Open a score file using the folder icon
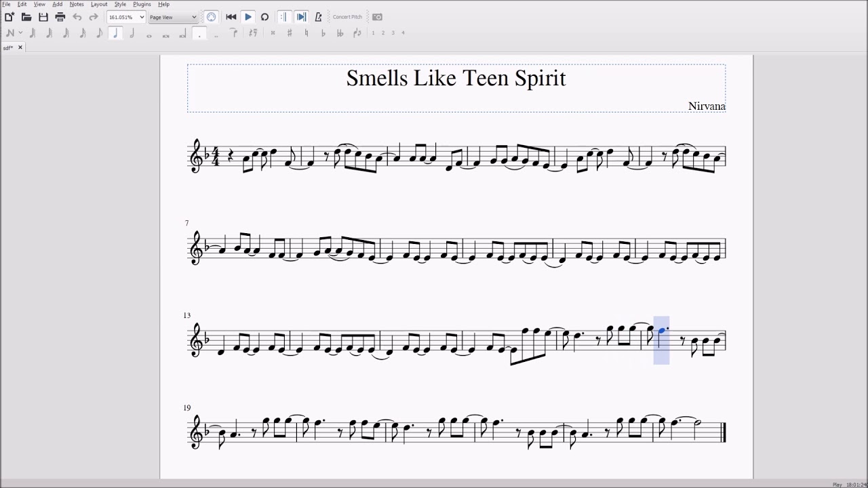 pyautogui.click(x=26, y=17)
